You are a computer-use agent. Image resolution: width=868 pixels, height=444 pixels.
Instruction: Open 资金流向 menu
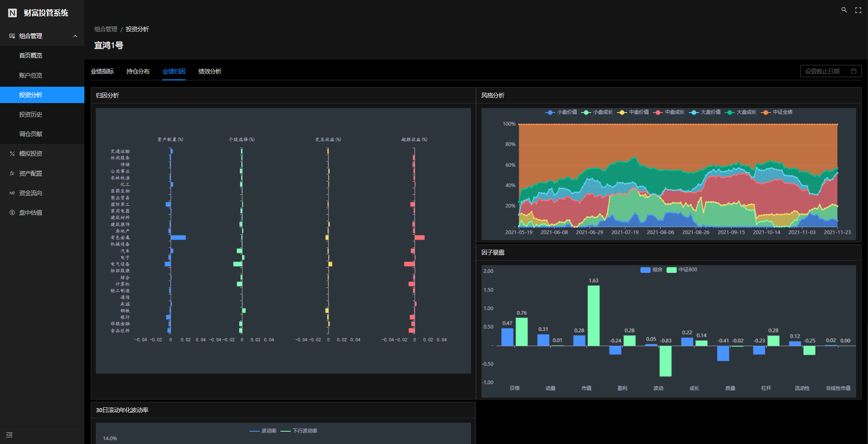(x=42, y=193)
